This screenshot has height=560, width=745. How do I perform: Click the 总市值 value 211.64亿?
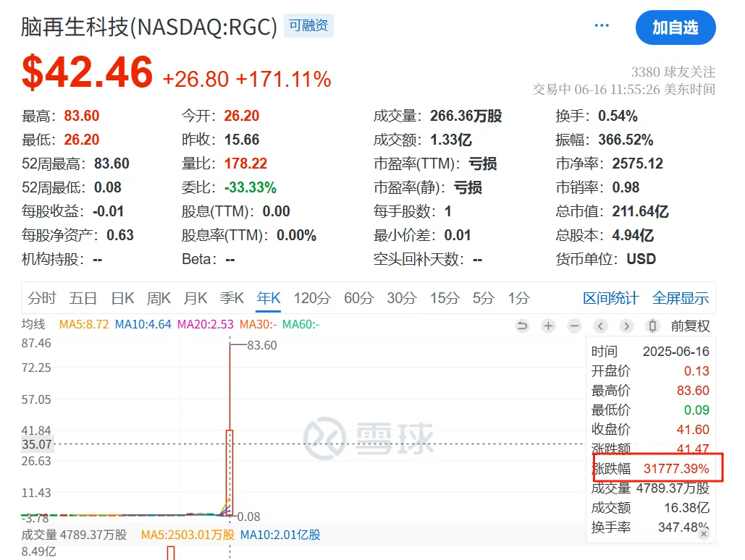[641, 211]
